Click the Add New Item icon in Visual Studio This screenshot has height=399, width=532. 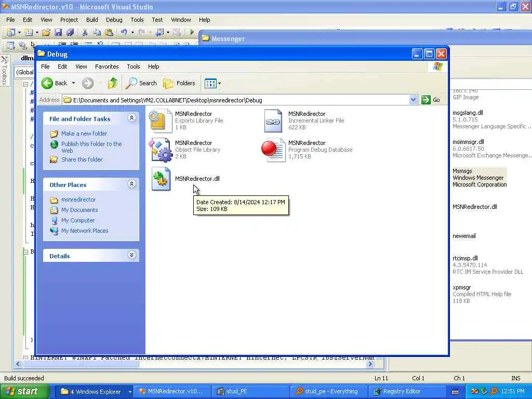pyautogui.click(x=29, y=32)
